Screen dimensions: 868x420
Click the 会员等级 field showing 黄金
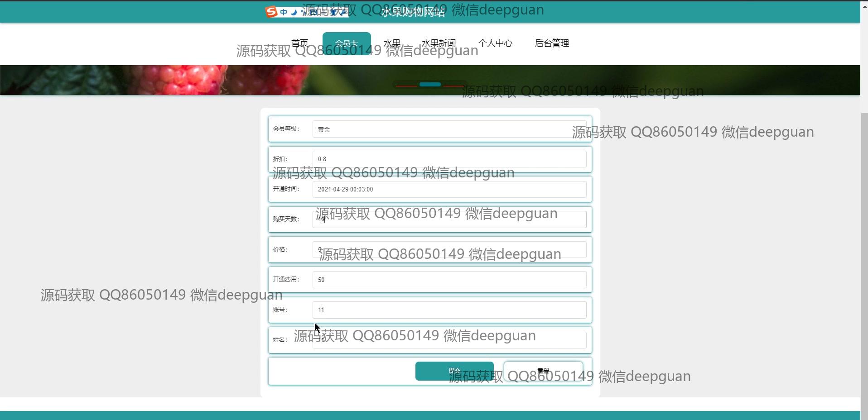coord(449,129)
